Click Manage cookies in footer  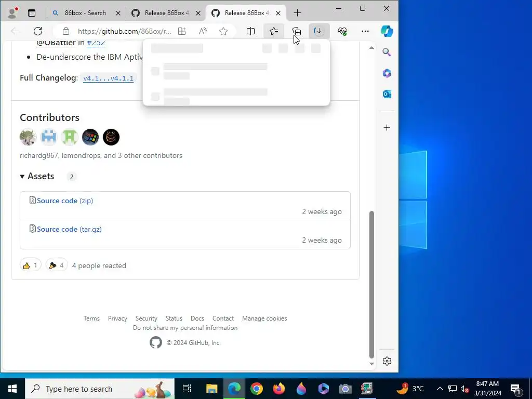tap(264, 318)
